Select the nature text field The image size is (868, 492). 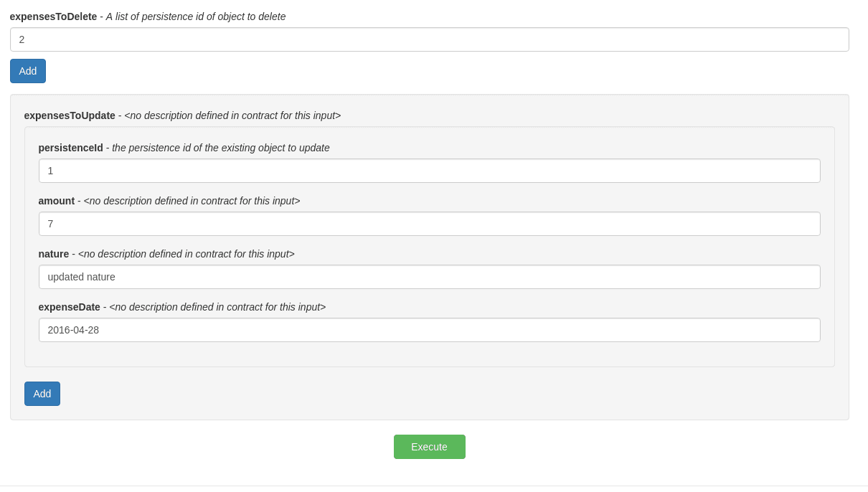[x=429, y=277]
